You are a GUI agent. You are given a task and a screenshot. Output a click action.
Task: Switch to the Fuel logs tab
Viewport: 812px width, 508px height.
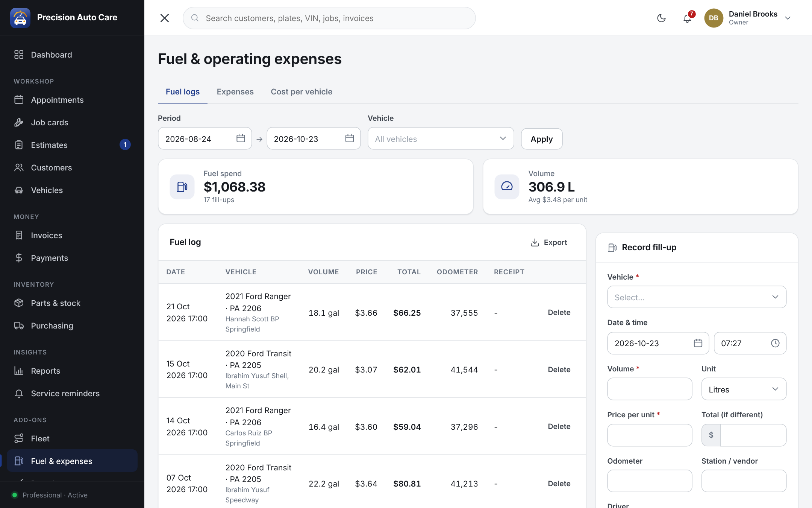pyautogui.click(x=183, y=92)
